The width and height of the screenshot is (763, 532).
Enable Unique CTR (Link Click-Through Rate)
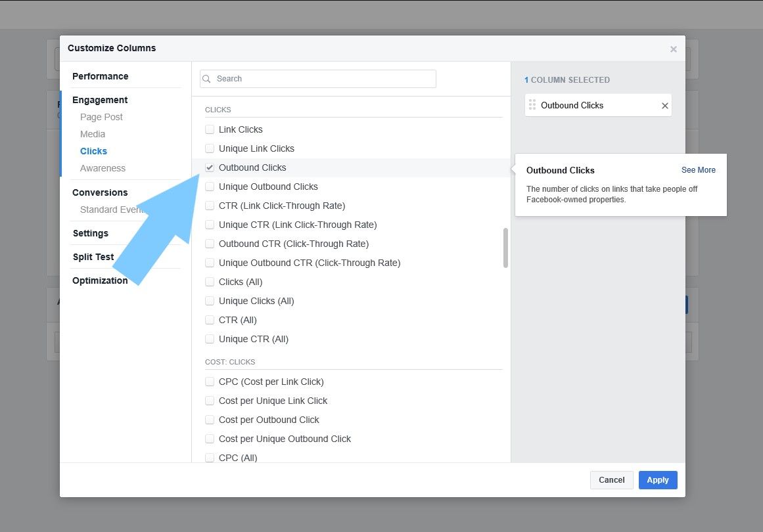(x=210, y=225)
